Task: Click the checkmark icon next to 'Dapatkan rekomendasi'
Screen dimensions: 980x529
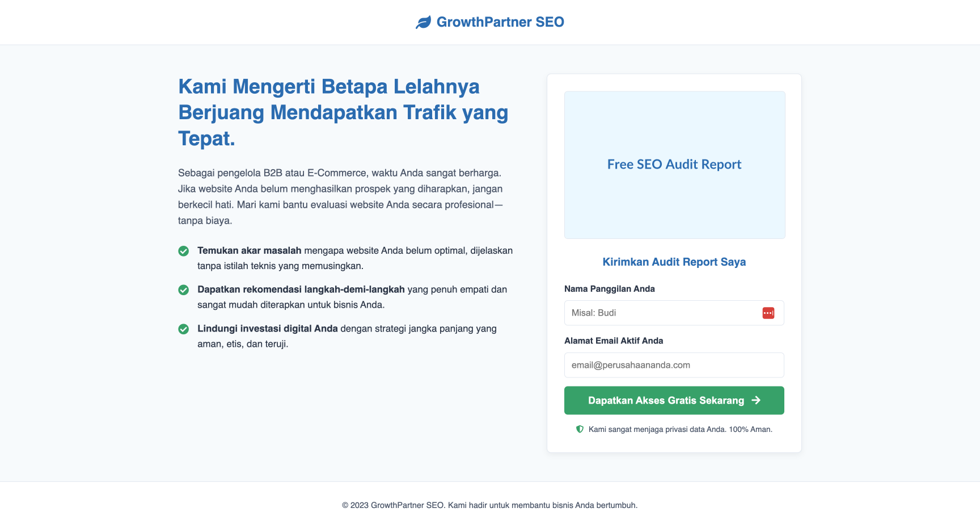Action: coord(183,289)
